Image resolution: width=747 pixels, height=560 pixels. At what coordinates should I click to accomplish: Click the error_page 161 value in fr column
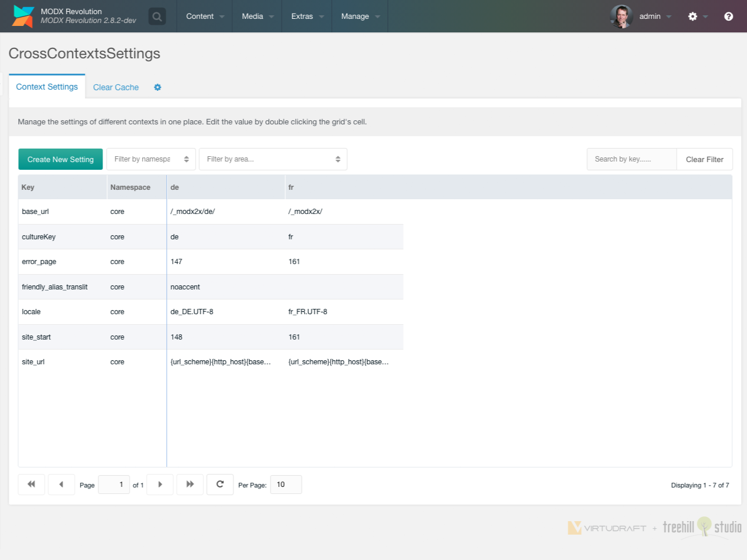[344, 262]
